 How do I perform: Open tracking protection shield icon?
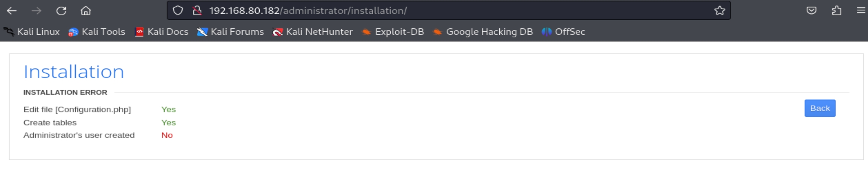click(178, 11)
